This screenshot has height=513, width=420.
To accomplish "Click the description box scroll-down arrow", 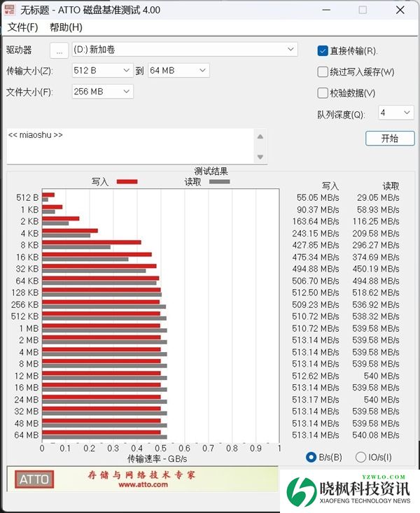I will [x=260, y=157].
